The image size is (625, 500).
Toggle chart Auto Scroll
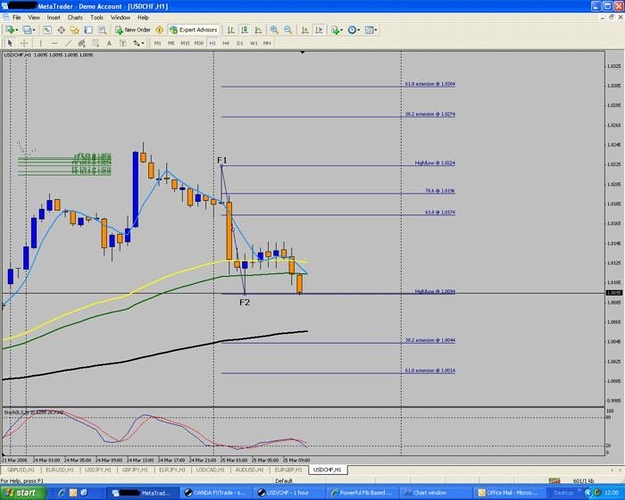point(305,30)
